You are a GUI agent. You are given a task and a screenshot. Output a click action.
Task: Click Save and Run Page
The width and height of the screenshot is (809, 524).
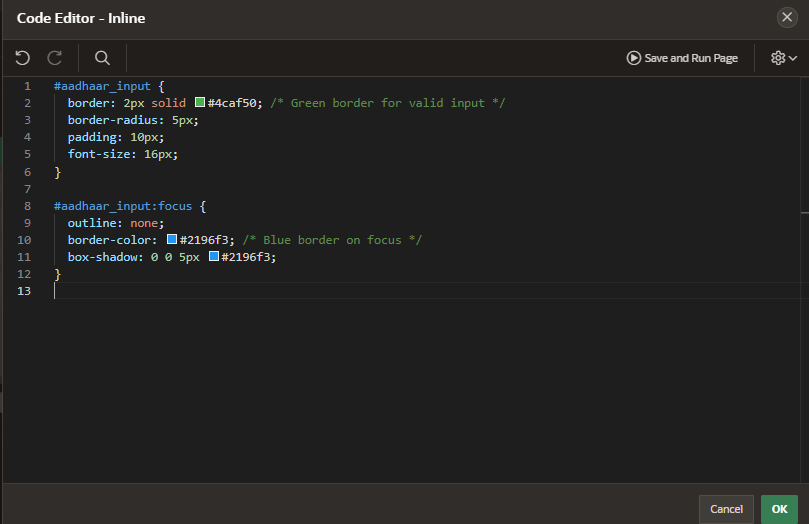(x=682, y=58)
